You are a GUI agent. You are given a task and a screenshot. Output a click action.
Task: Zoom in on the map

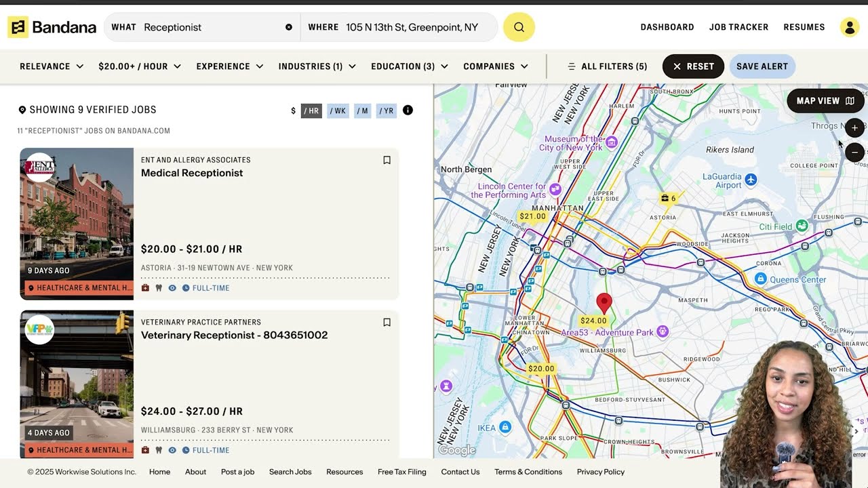(854, 127)
